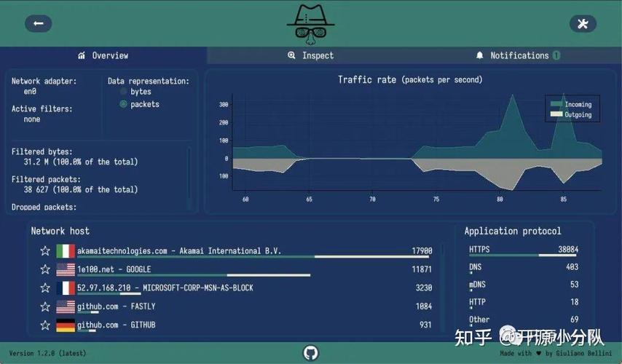Star the 52.97.168.210 Microsoft host
The height and width of the screenshot is (364, 622).
pos(45,288)
